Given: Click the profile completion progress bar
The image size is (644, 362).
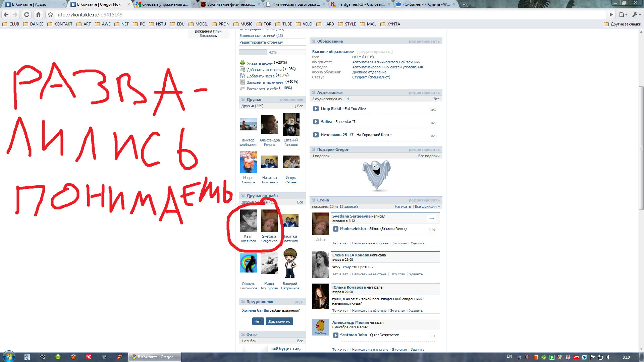Looking at the screenshot, I should 272,52.
